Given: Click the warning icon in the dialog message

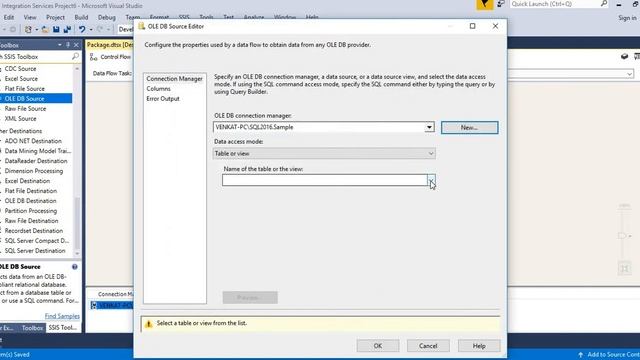Looking at the screenshot, I should click(149, 324).
